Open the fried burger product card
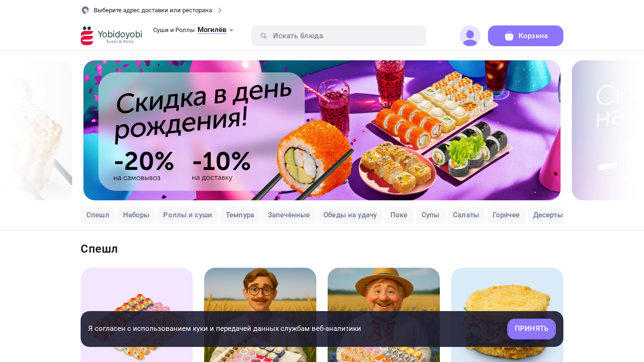Image resolution: width=644 pixels, height=362 pixels. (x=507, y=315)
